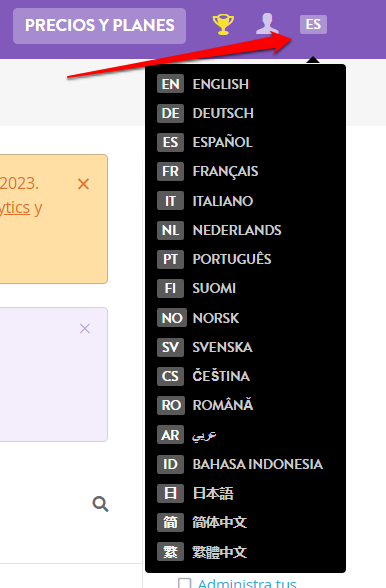Open the Administra tus link
This screenshot has width=386, height=588.
[x=247, y=583]
